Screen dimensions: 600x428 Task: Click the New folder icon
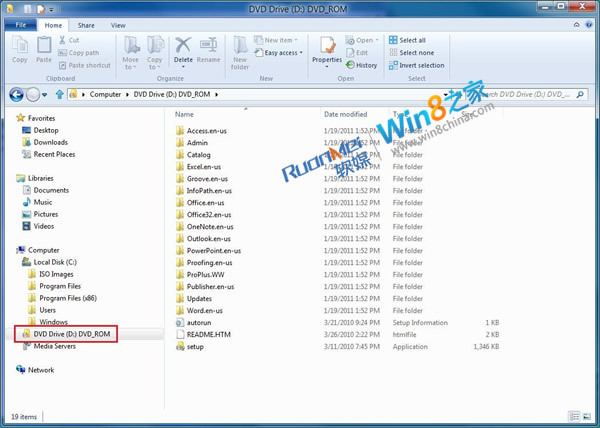240,45
